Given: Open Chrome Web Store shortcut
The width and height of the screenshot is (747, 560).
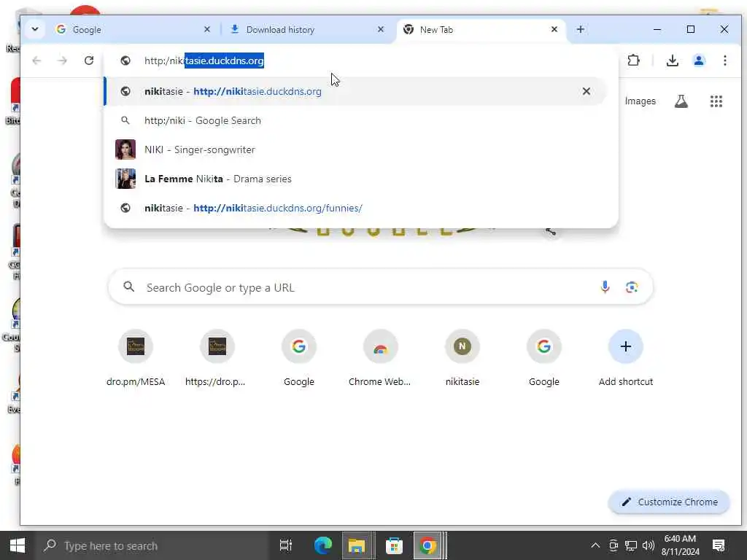Looking at the screenshot, I should click(x=380, y=358).
